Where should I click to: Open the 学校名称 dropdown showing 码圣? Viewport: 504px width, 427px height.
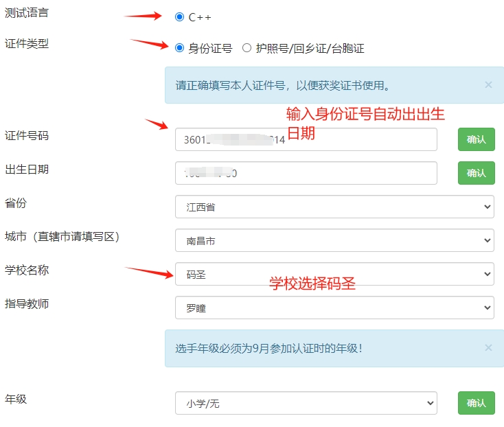(334, 274)
